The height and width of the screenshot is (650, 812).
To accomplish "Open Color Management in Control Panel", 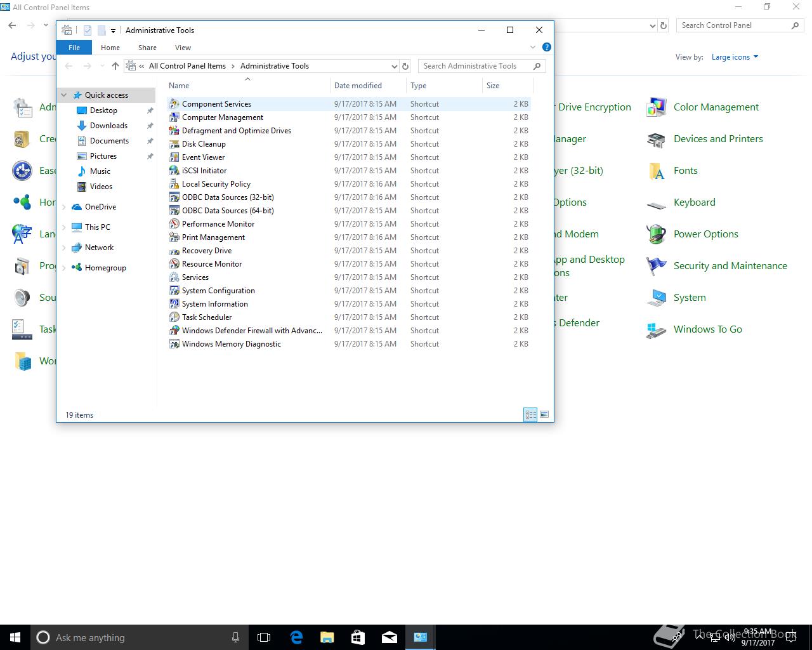I will (716, 107).
